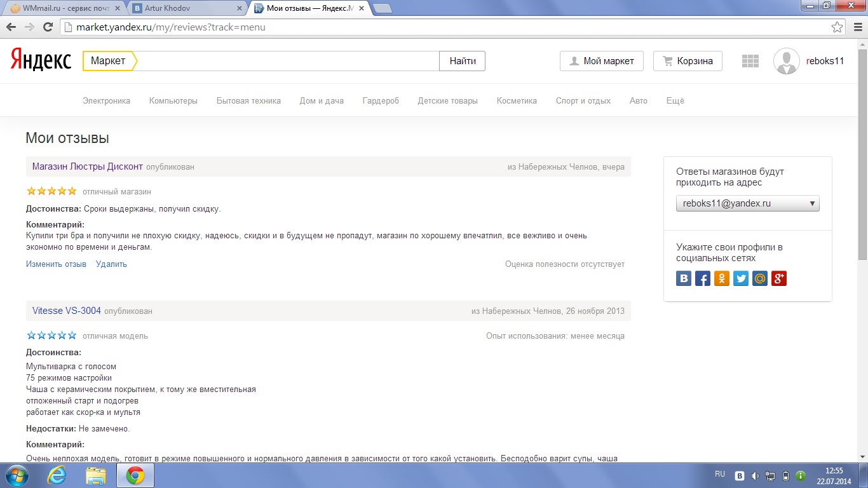Screen dimensions: 868x488
Task: Click the Мои отзывы heading
Action: pos(67,138)
